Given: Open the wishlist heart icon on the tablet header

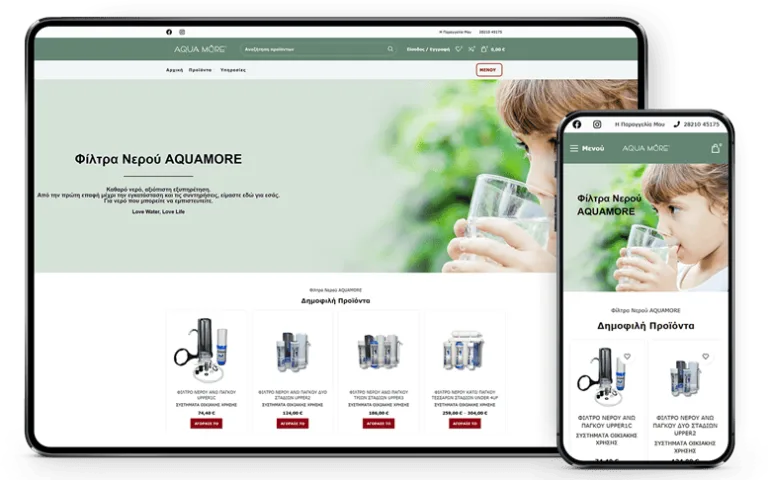Looking at the screenshot, I should point(459,49).
